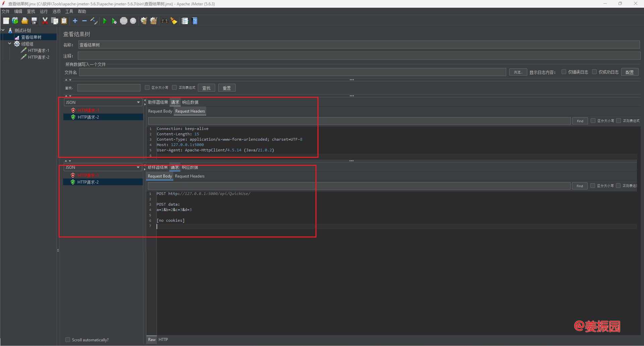Image resolution: width=644 pixels, height=346 pixels.
Task: Open upper JSON renderer dropdown
Action: 103,102
